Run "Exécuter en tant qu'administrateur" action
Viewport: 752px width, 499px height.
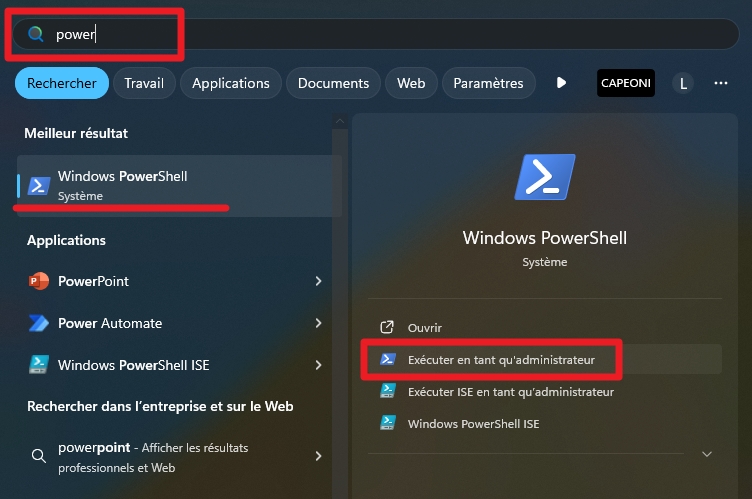(x=544, y=359)
